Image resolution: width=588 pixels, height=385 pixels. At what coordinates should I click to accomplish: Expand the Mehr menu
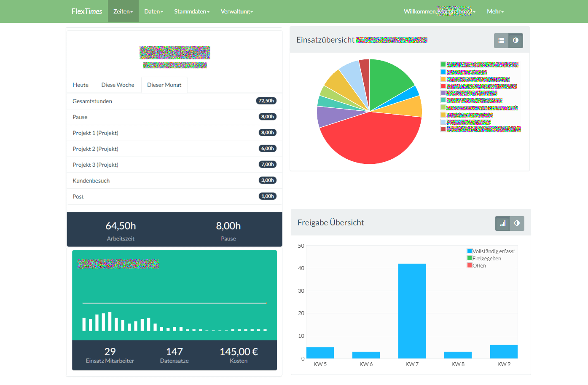pyautogui.click(x=495, y=11)
